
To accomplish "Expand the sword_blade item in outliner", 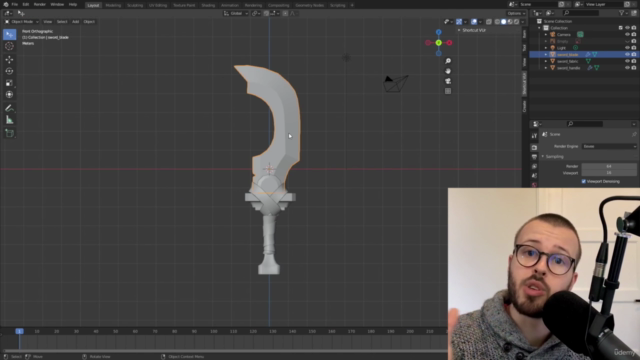I will 546,54.
